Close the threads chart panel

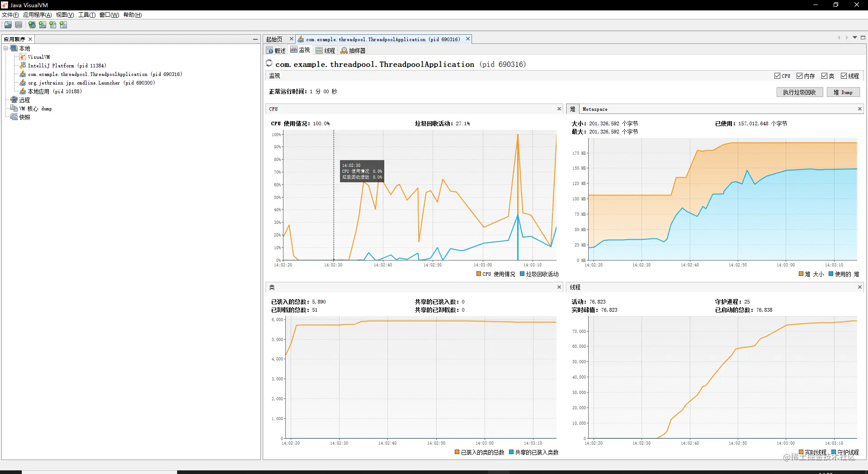860,287
